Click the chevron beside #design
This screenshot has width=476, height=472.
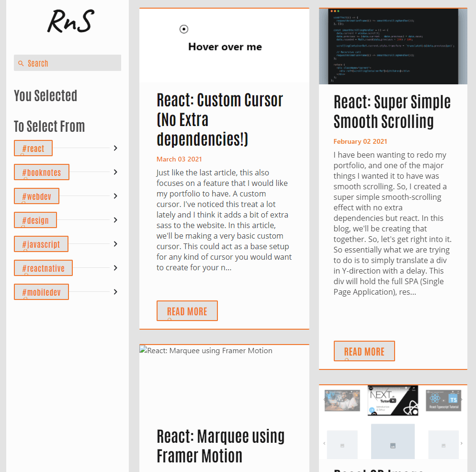tap(115, 220)
